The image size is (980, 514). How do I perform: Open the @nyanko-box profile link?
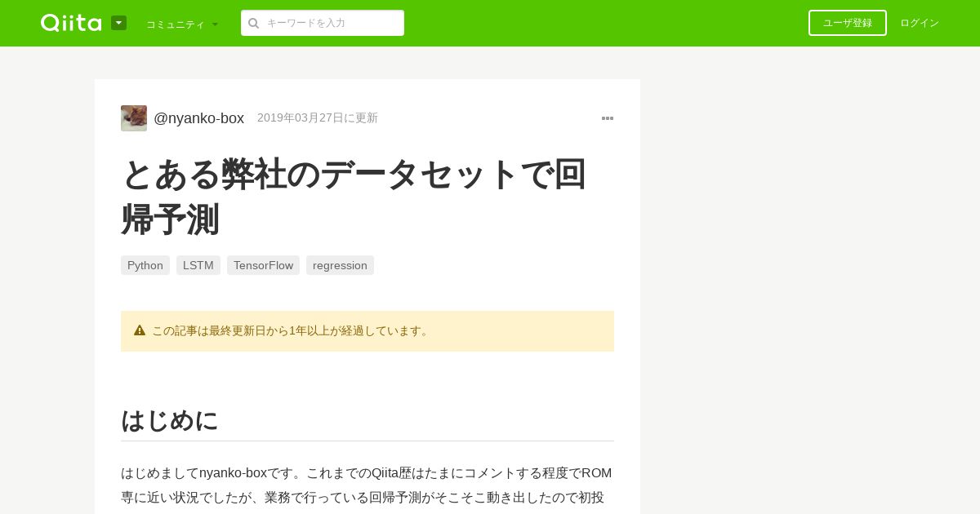point(198,118)
